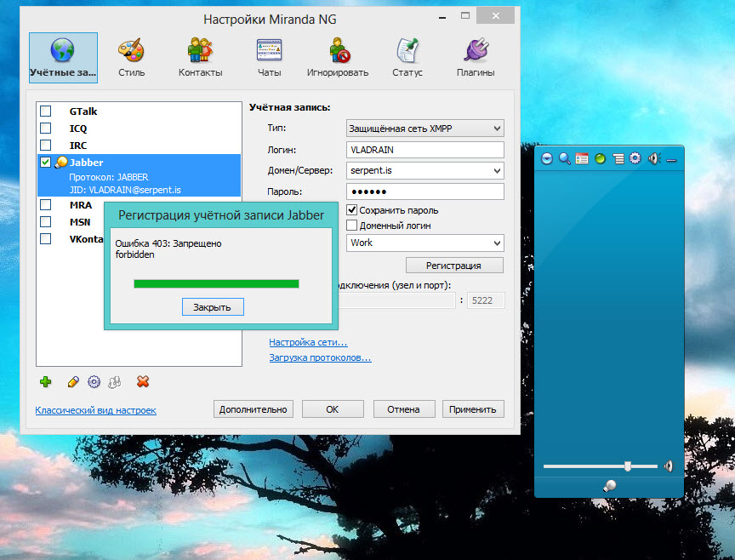
Task: Toggle sounds with the speaker icon in toolbar
Action: 654,158
